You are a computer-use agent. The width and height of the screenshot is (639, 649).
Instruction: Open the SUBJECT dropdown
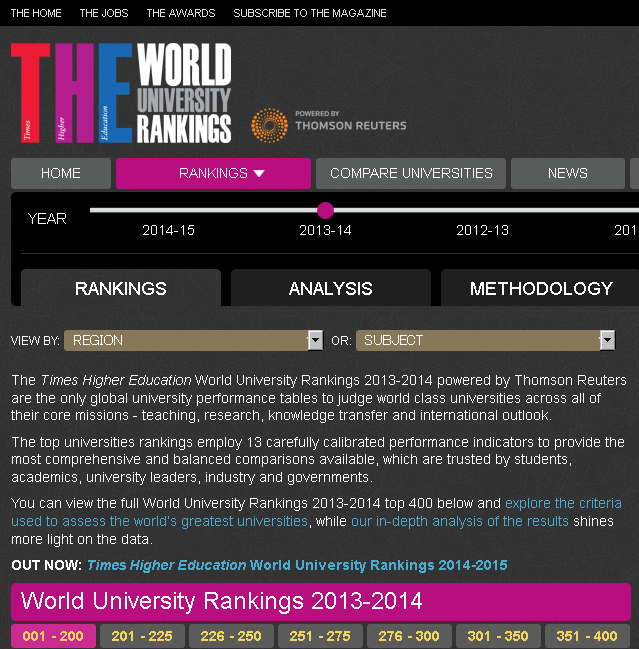485,340
